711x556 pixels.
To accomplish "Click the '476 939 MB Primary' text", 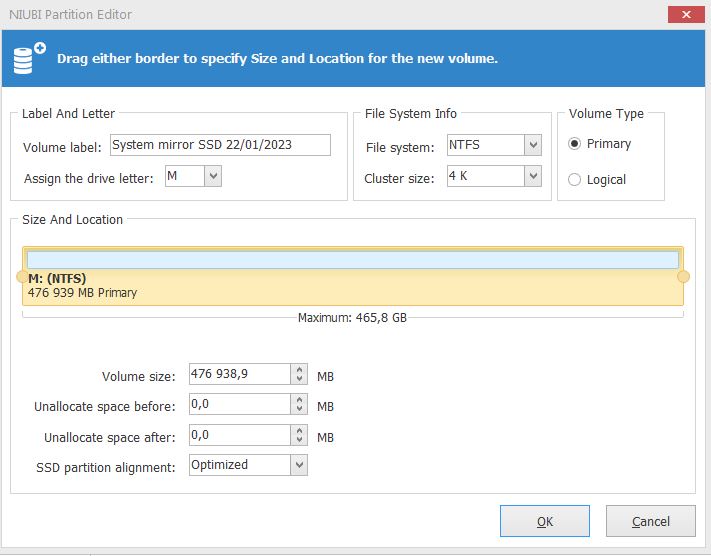I will pyautogui.click(x=82, y=293).
